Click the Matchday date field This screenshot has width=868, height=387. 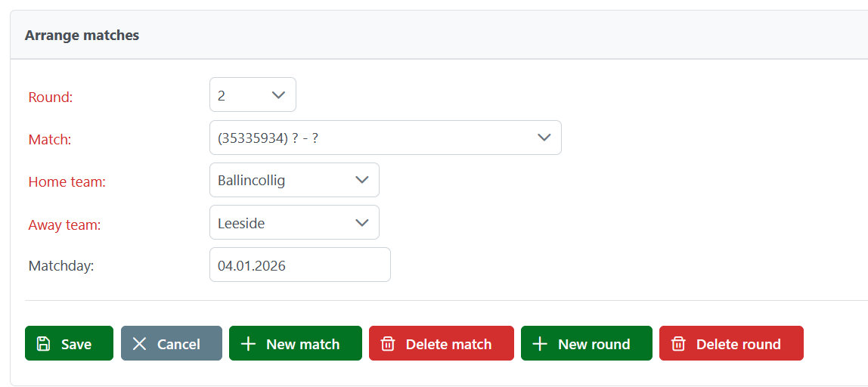coord(299,265)
